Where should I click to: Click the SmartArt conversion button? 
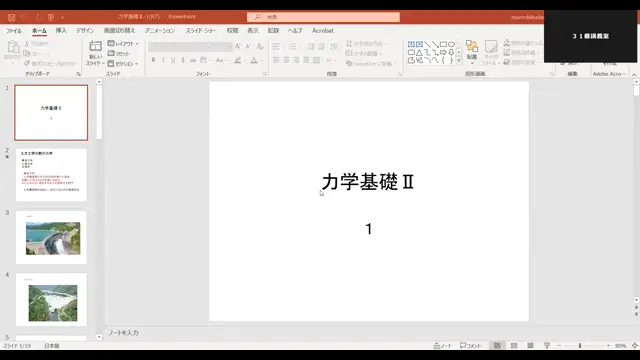[x=371, y=64]
